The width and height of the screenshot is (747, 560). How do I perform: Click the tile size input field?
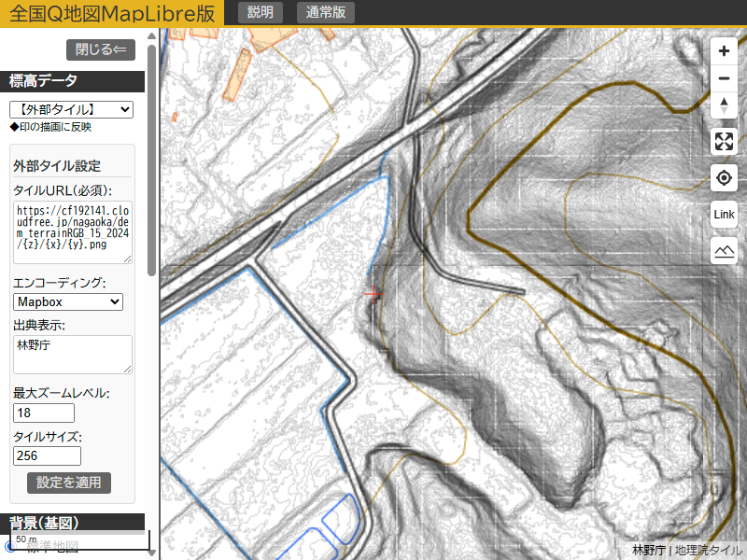pyautogui.click(x=47, y=455)
